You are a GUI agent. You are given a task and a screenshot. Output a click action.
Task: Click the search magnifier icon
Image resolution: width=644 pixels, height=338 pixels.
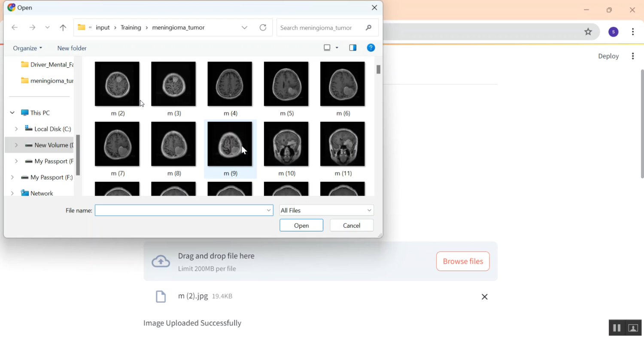coord(368,27)
